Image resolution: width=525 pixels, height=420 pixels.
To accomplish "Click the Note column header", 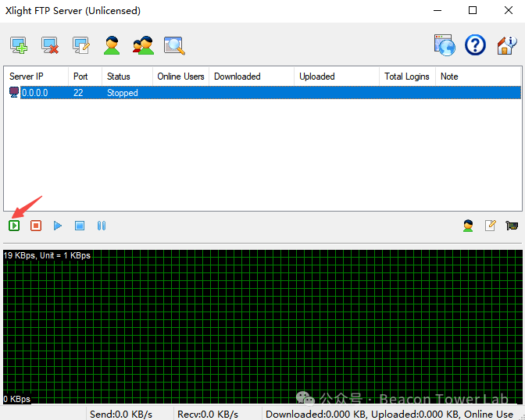I will tap(478, 77).
